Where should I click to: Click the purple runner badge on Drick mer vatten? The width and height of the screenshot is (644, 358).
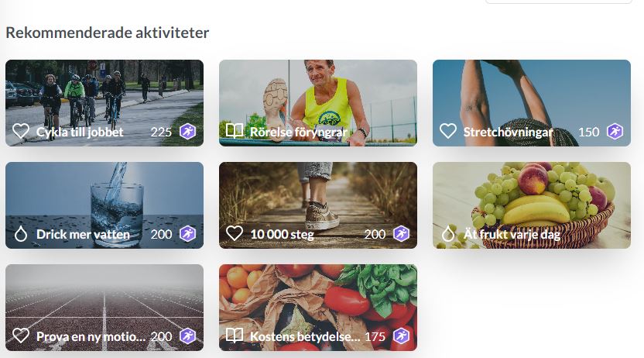click(x=187, y=234)
